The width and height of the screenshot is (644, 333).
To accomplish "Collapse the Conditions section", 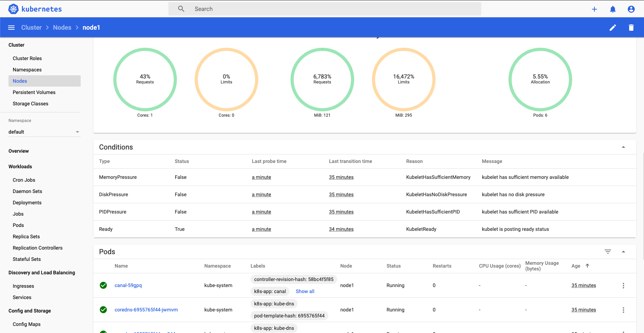I will pyautogui.click(x=623, y=147).
